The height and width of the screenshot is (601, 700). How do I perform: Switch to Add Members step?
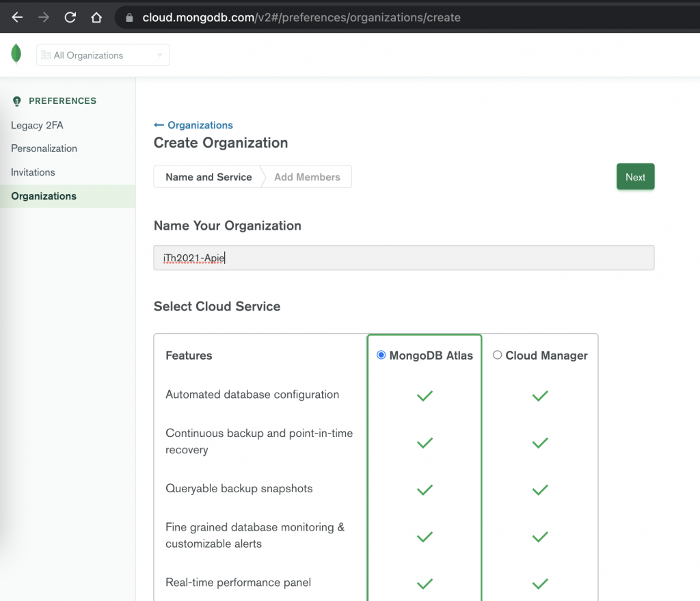tap(307, 177)
